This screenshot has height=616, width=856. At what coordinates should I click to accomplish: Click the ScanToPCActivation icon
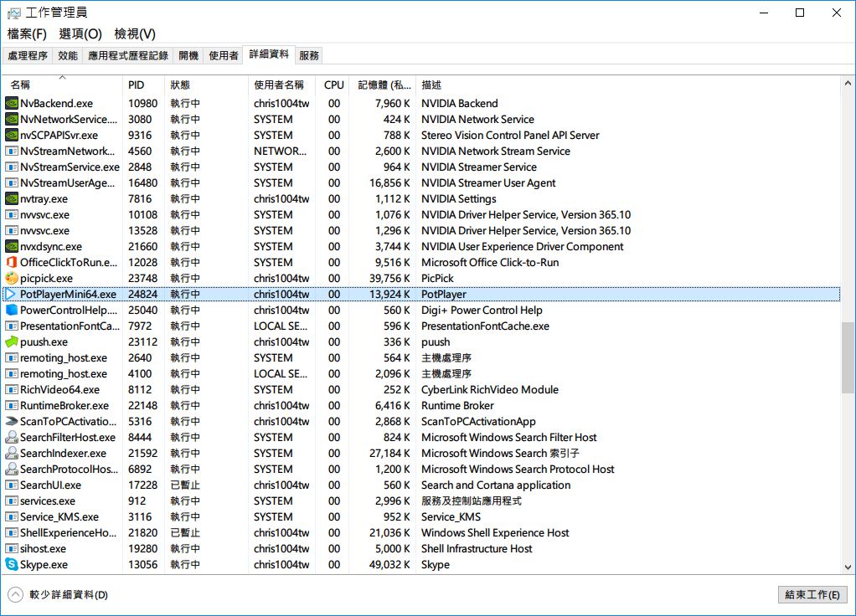[12, 421]
